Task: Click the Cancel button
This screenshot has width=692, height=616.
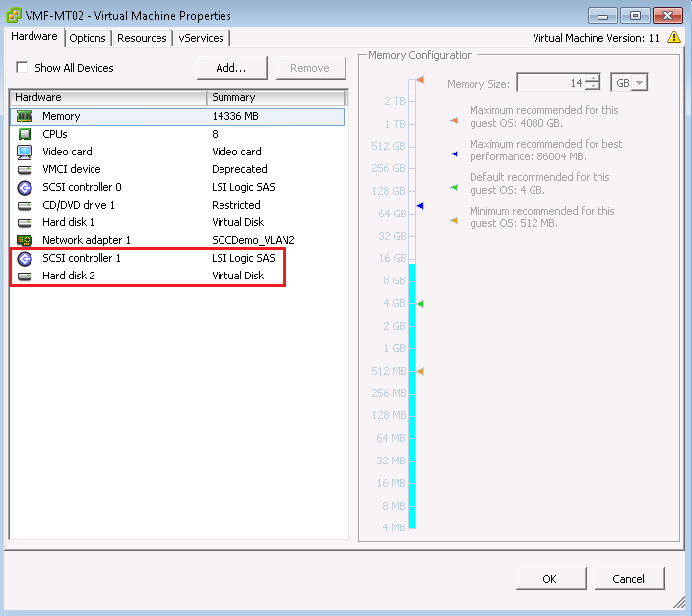Action: [x=628, y=579]
